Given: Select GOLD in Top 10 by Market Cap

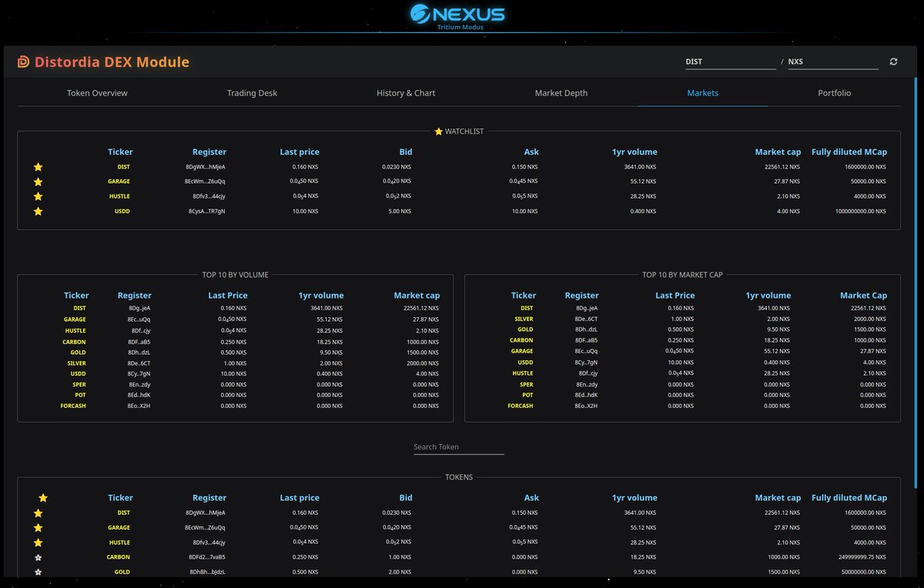Looking at the screenshot, I should 525,329.
